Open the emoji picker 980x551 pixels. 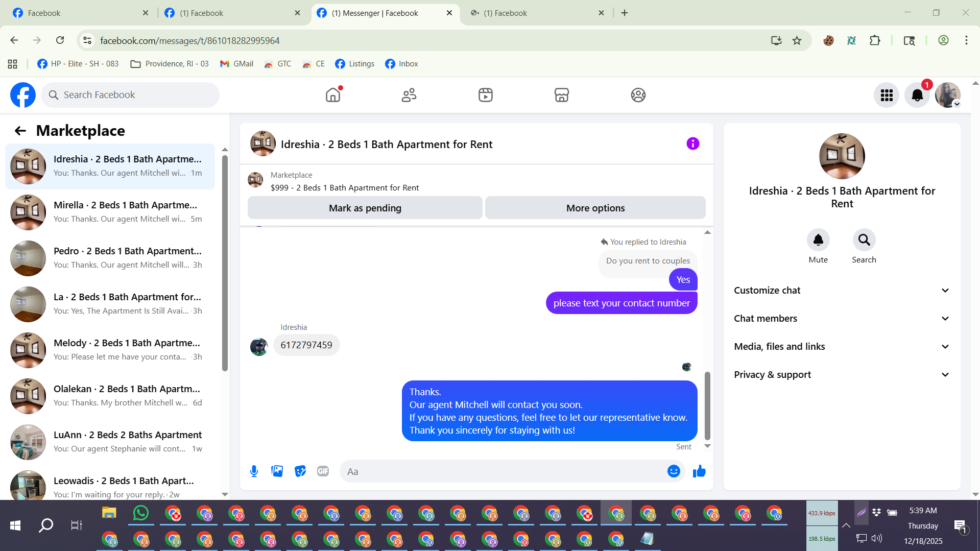pyautogui.click(x=674, y=471)
